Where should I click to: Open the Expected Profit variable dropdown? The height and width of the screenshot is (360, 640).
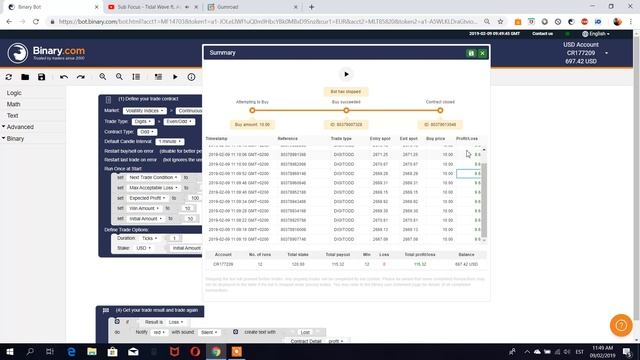click(x=147, y=198)
